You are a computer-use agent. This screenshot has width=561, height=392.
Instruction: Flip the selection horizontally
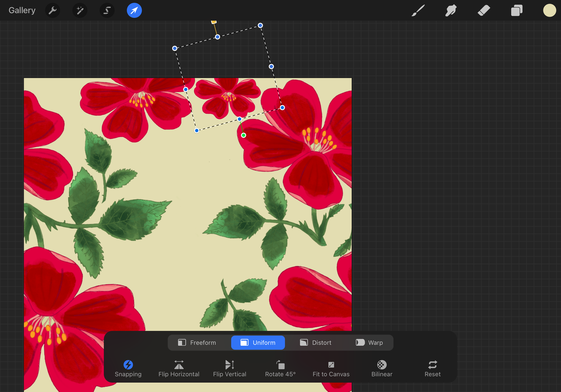tap(179, 368)
